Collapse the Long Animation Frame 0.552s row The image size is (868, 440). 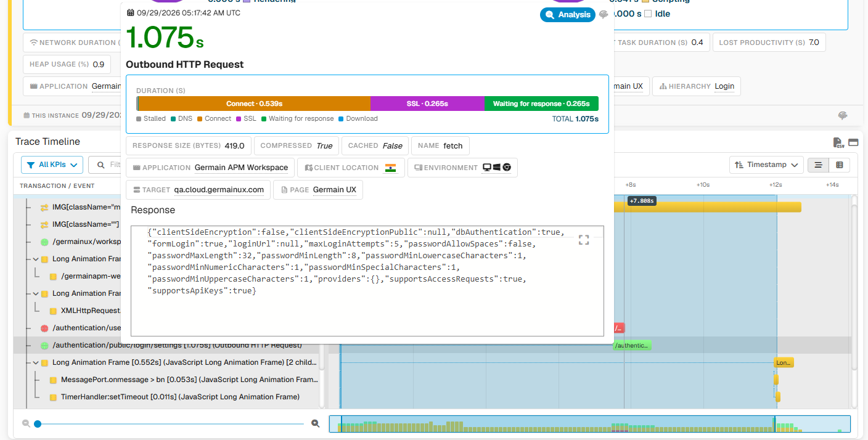click(36, 363)
